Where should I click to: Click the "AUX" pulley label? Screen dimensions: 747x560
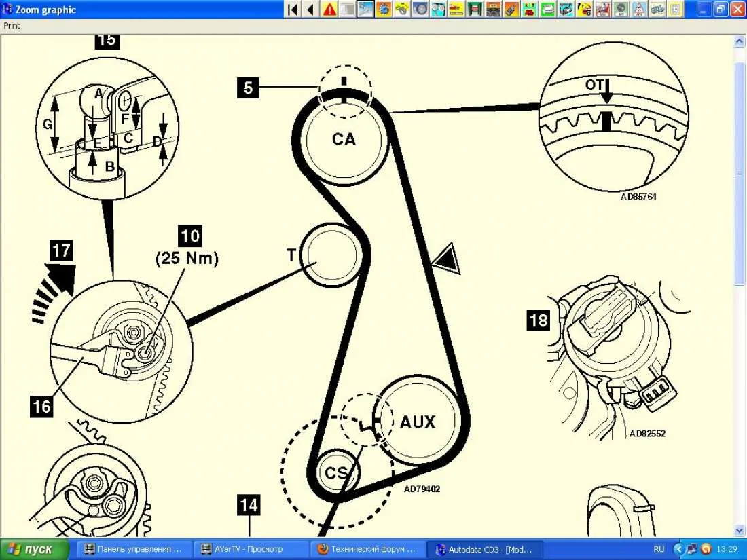click(x=418, y=422)
